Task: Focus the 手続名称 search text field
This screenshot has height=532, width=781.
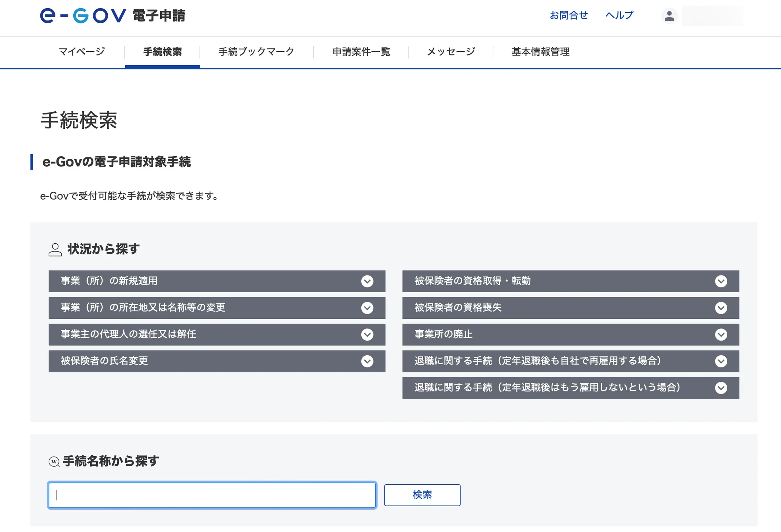Action: tap(212, 495)
